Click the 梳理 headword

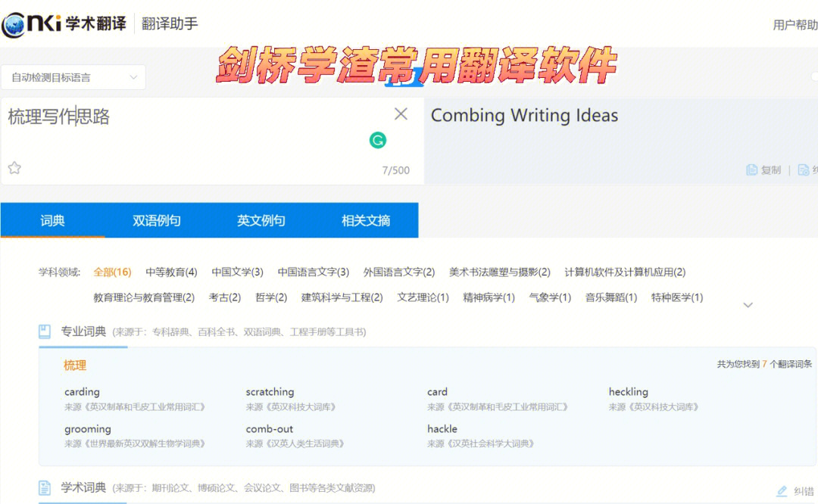pyautogui.click(x=74, y=366)
